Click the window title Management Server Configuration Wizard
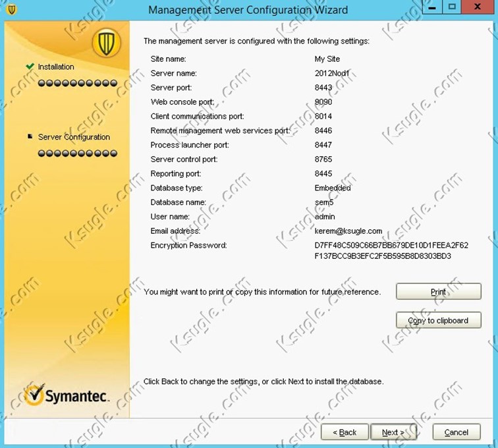Screen dimensions: 498x448 coord(248,10)
